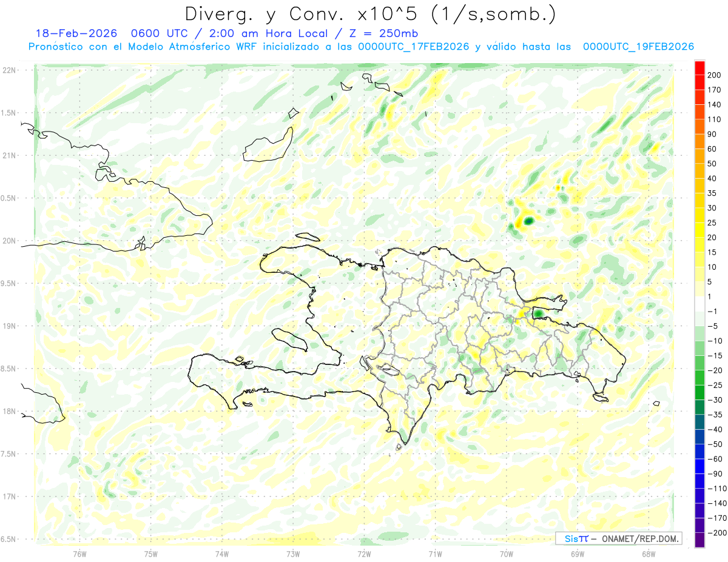This screenshot has width=728, height=562.
Task: Click the green color bar segment between -20 and -25
Action: [x=699, y=377]
